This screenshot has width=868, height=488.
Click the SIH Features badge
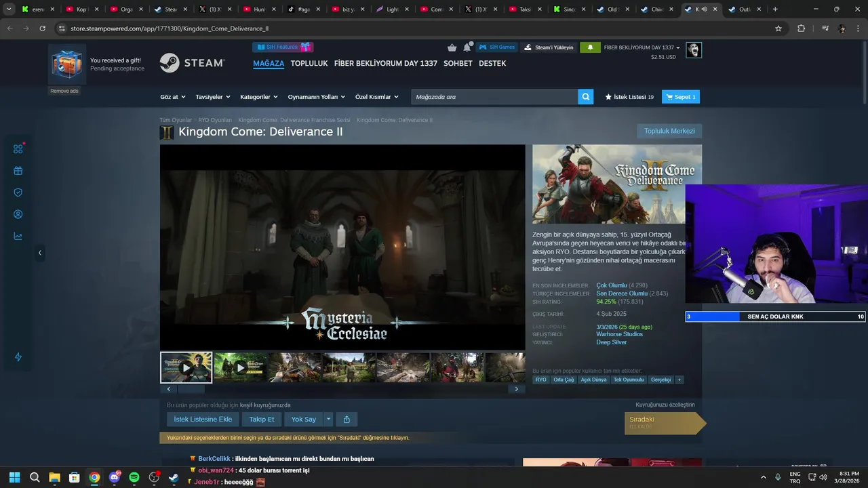pyautogui.click(x=283, y=47)
